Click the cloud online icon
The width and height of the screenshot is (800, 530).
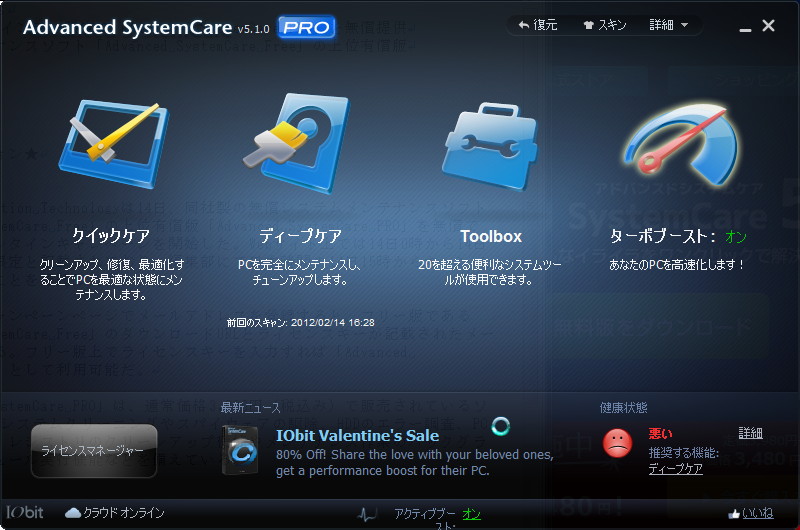(x=73, y=513)
